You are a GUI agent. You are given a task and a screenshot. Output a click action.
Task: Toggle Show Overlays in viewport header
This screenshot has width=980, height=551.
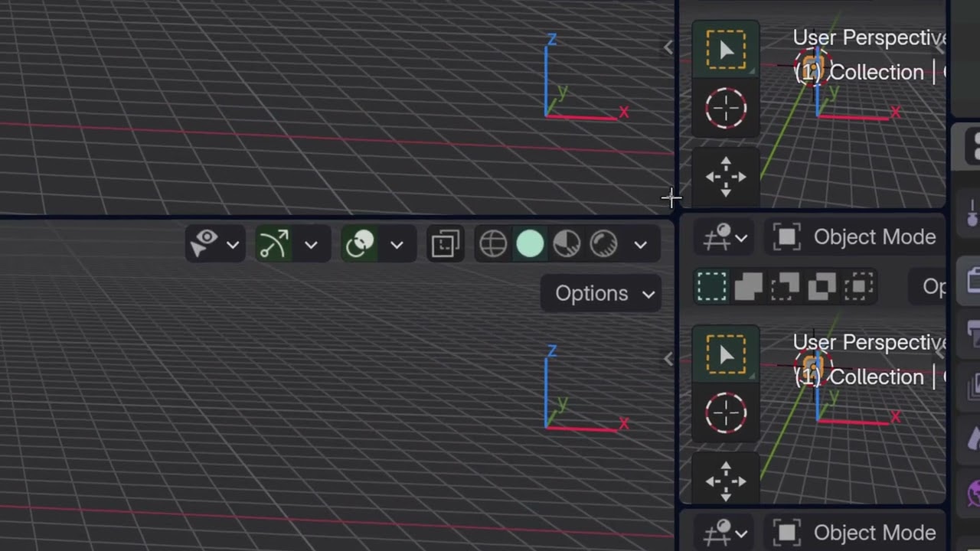[x=359, y=245]
